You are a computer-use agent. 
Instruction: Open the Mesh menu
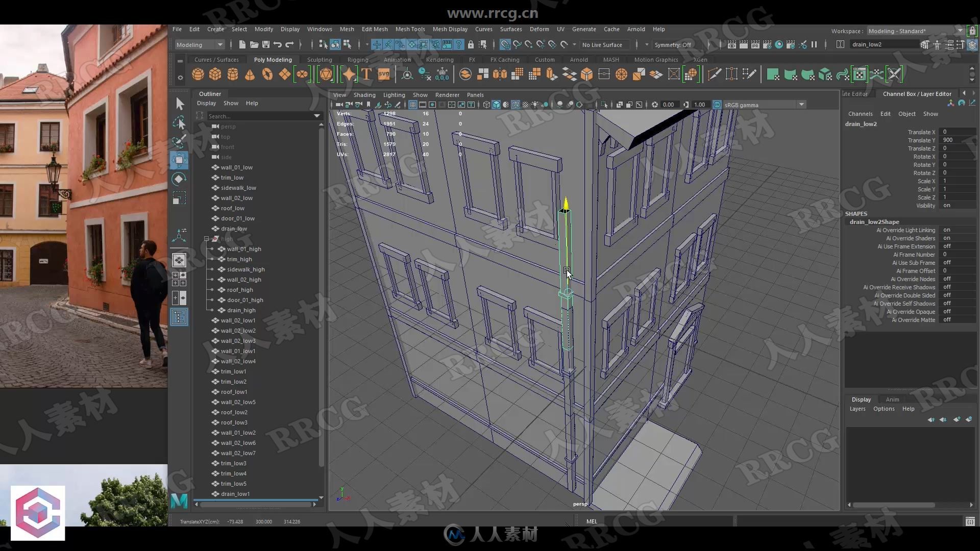point(346,29)
